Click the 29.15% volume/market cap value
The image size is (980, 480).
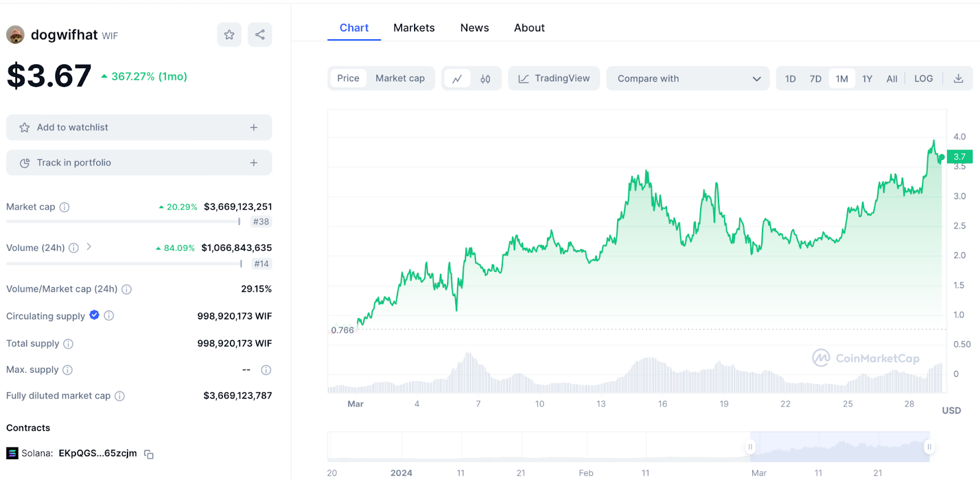256,289
